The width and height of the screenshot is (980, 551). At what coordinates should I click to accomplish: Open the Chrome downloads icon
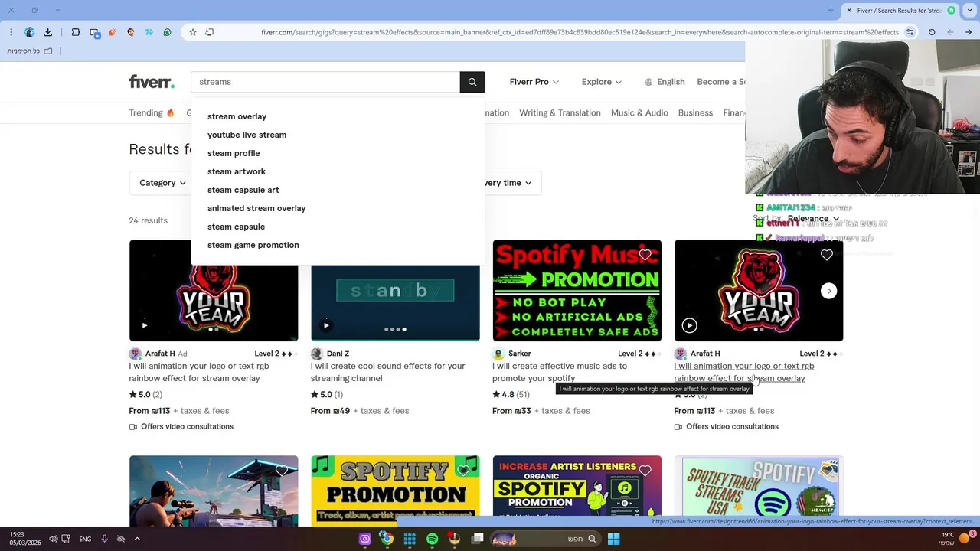tap(47, 32)
